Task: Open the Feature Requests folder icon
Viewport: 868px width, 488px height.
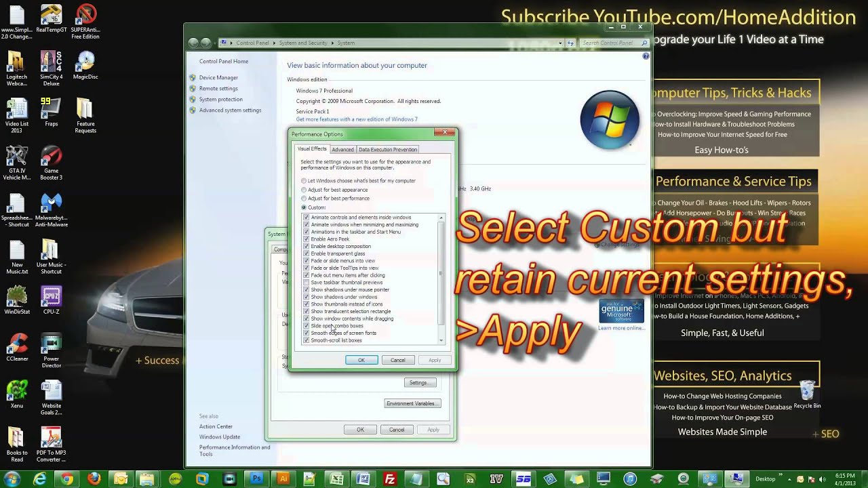Action: 85,115
